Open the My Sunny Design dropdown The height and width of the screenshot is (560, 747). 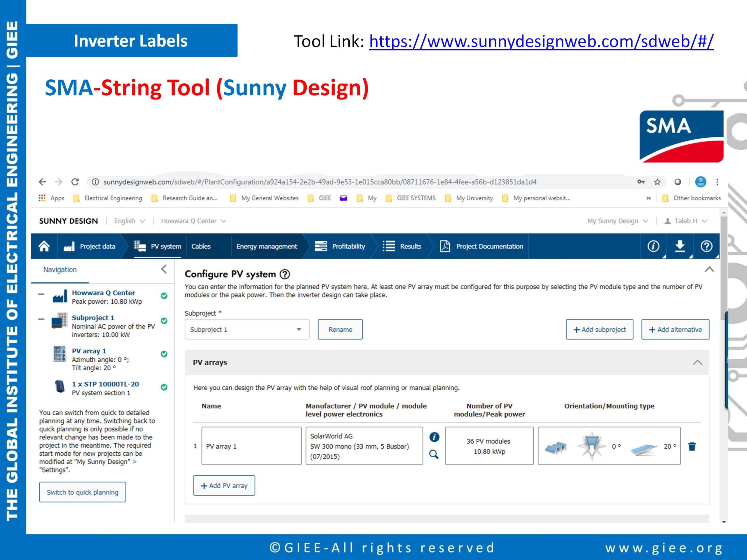click(618, 221)
